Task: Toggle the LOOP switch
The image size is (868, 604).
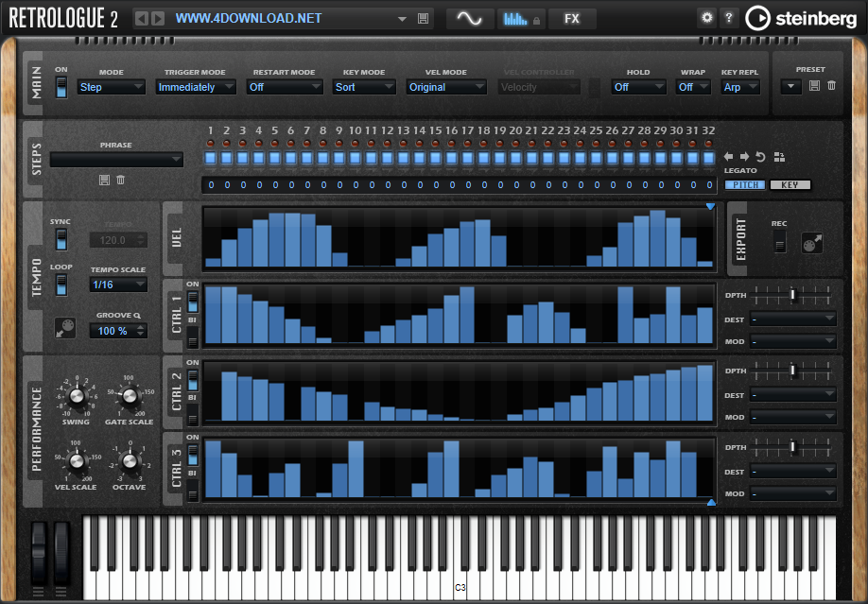Action: [x=61, y=285]
